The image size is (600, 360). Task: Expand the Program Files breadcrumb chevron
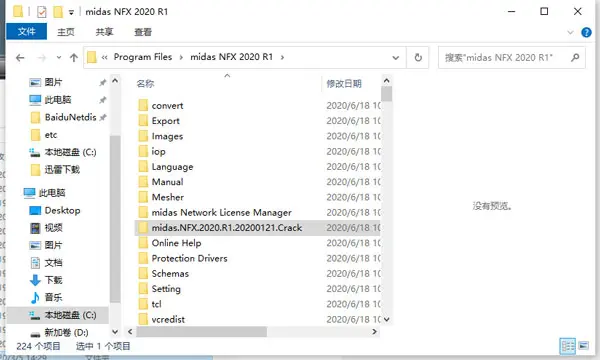click(x=181, y=57)
